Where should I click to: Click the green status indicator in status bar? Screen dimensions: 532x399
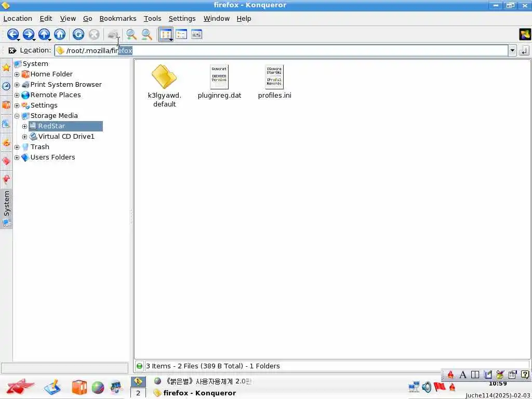[x=139, y=366]
